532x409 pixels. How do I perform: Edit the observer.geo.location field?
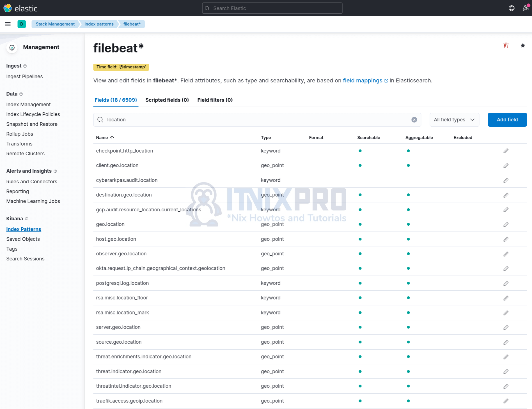click(506, 254)
